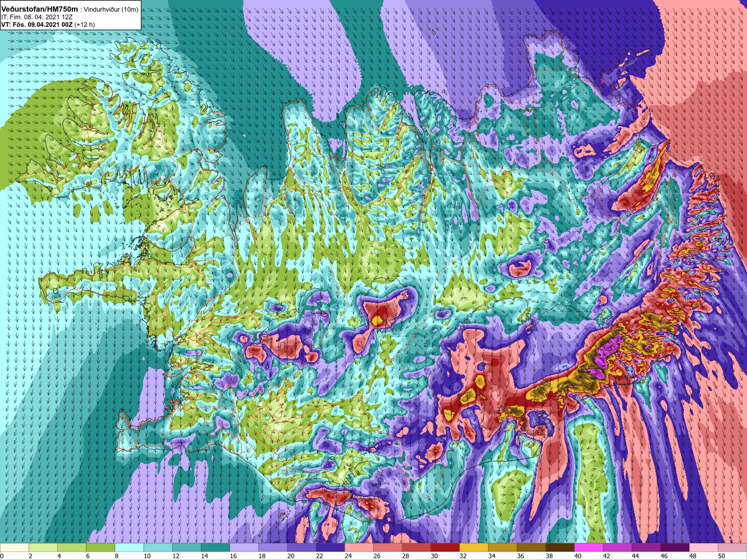Screen dimensions: 747x560
Task: Click the legend number 16
Action: (233, 556)
